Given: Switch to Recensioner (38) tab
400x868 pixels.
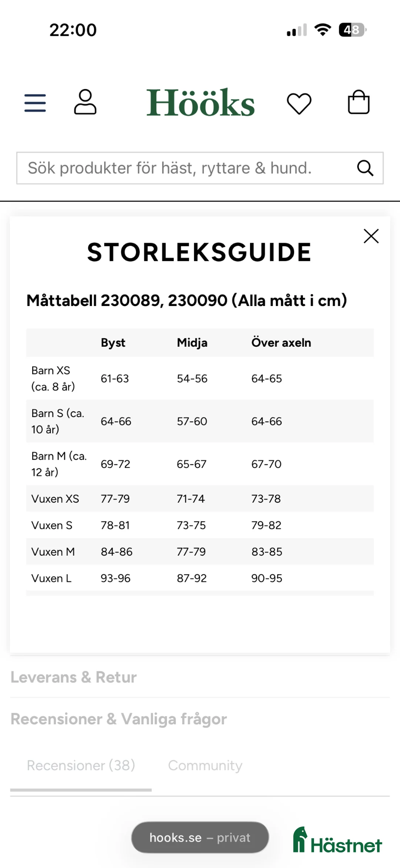Looking at the screenshot, I should [x=81, y=765].
